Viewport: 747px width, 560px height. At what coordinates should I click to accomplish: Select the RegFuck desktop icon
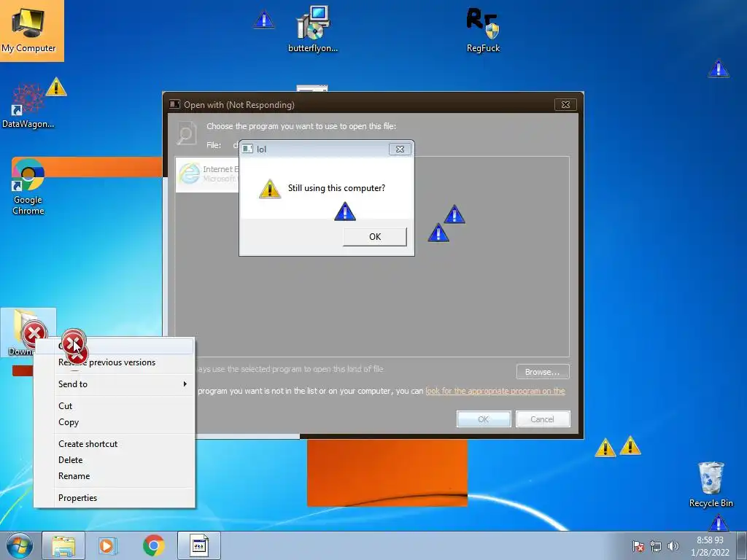(x=483, y=29)
